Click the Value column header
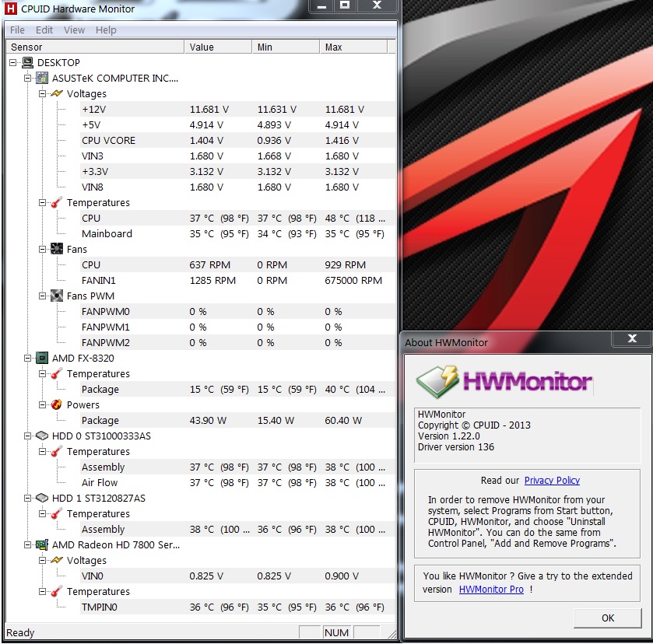Image resolution: width=653 pixels, height=644 pixels. point(218,47)
